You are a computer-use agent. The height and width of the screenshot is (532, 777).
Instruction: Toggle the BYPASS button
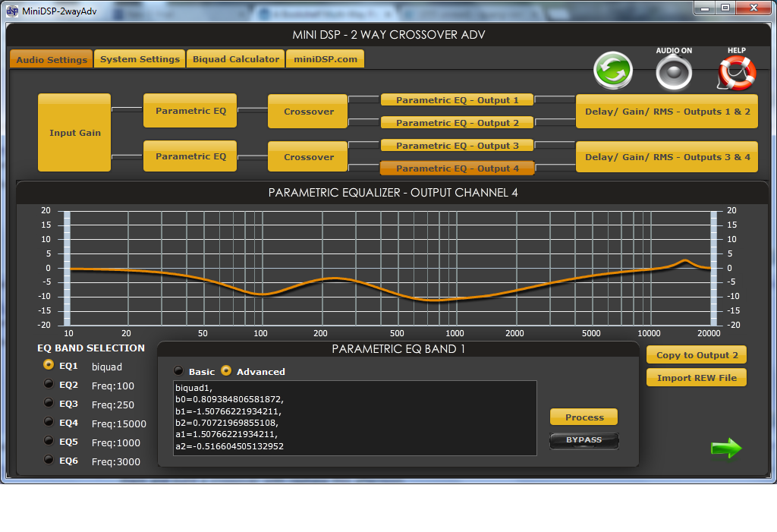[x=584, y=440]
